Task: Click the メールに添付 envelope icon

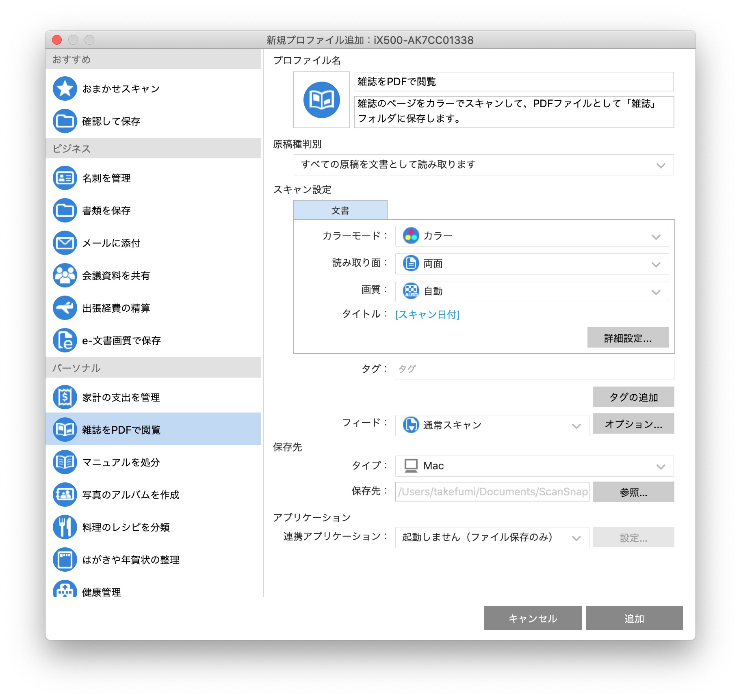Action: [65, 243]
